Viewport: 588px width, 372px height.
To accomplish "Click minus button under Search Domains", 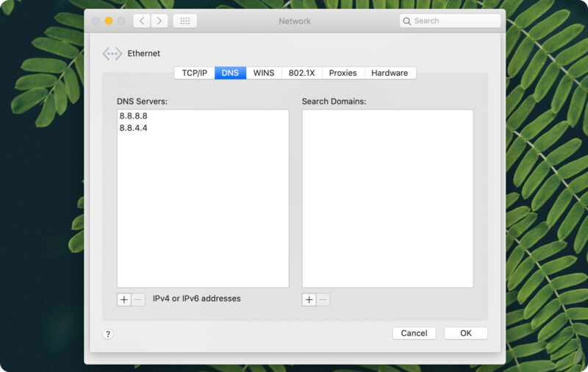I will click(323, 299).
